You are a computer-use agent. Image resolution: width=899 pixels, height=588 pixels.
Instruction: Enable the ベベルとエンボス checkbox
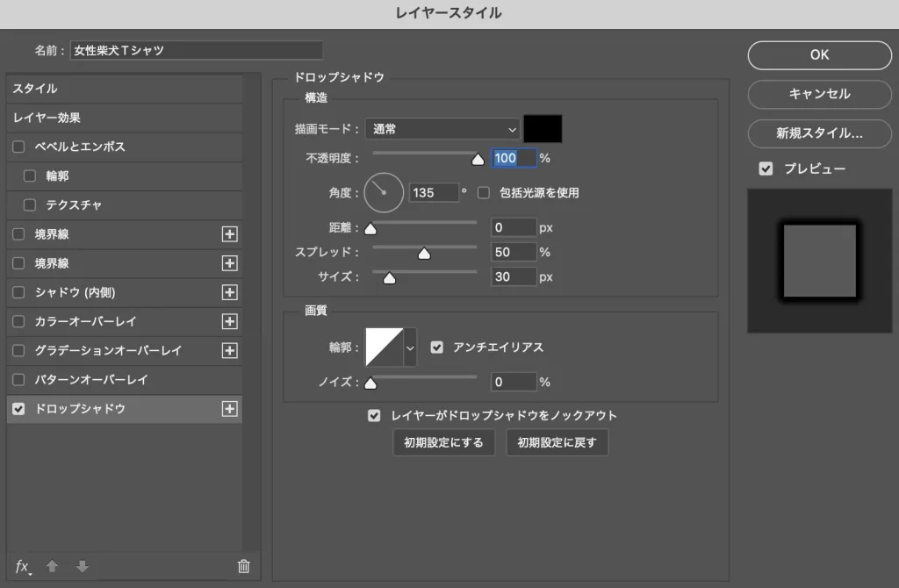18,147
